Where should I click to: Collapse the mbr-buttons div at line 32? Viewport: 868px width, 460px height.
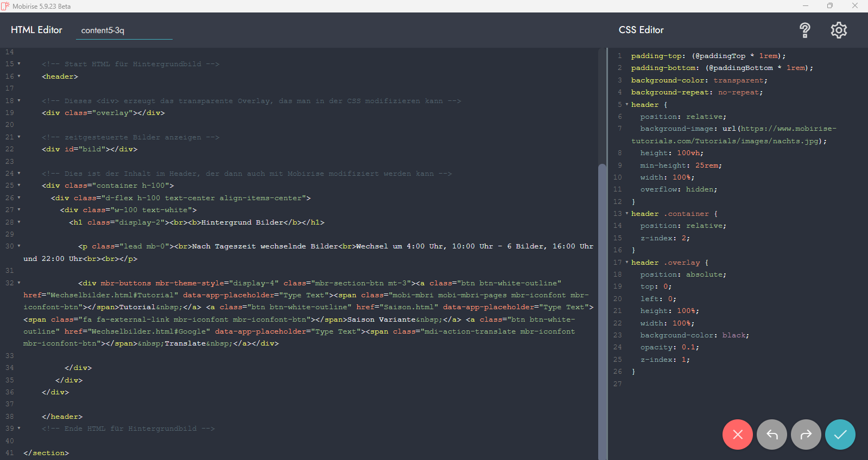[19, 283]
